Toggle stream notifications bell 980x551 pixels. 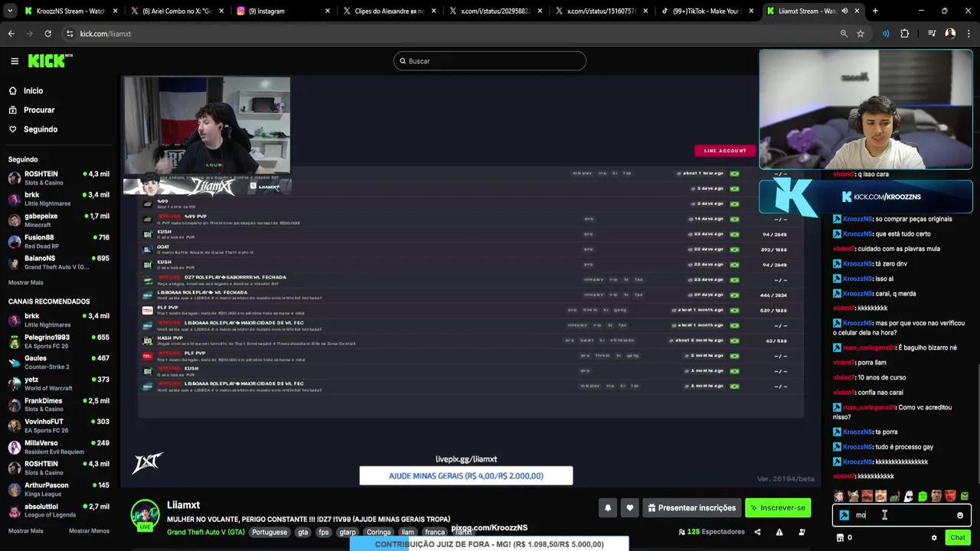point(608,507)
